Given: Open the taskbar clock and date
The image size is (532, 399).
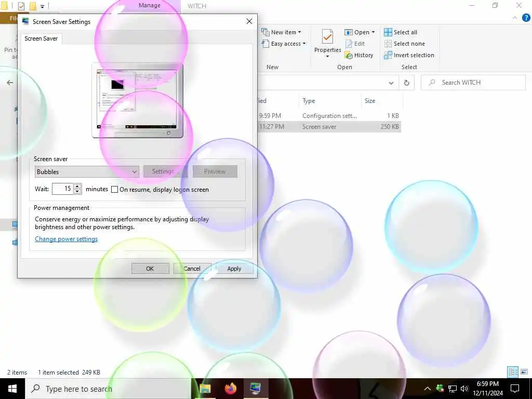Looking at the screenshot, I should [488, 389].
